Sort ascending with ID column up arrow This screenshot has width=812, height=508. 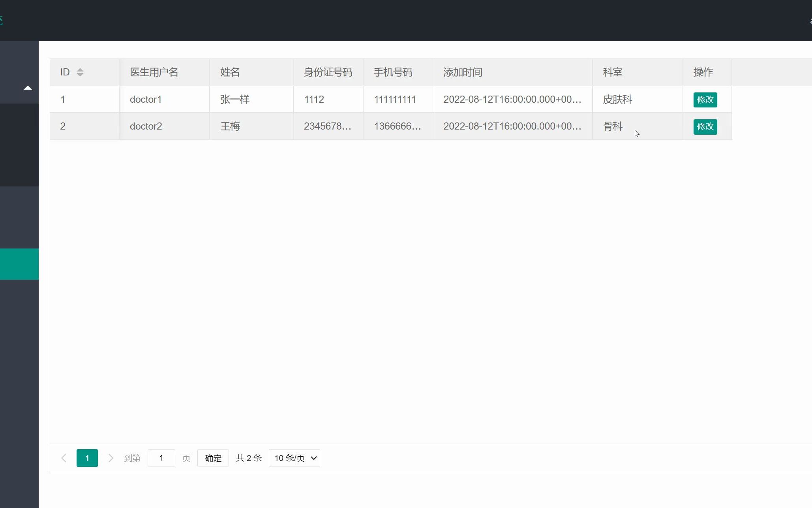click(80, 70)
